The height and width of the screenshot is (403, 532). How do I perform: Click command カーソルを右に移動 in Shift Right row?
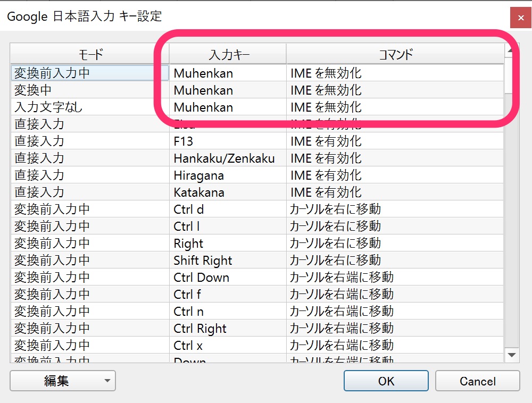point(395,260)
